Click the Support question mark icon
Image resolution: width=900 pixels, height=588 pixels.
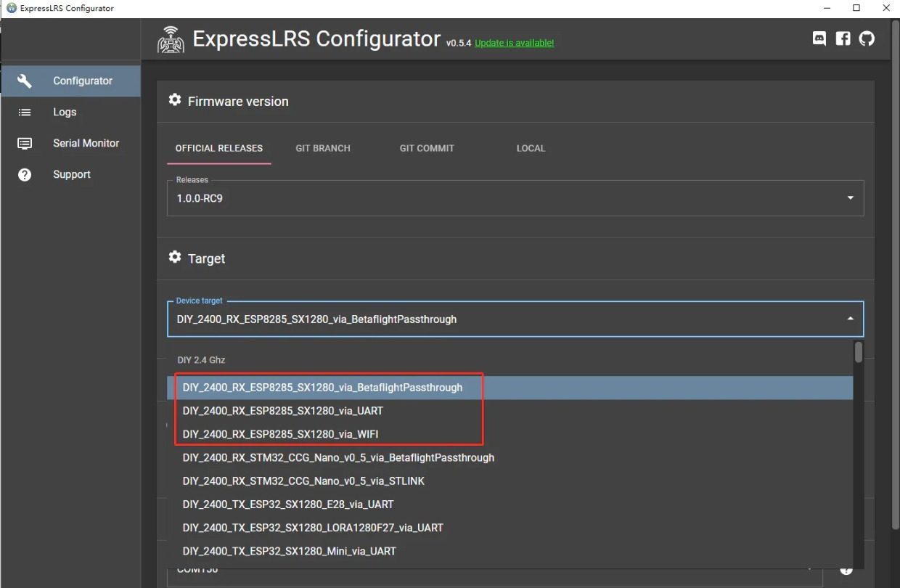click(25, 174)
